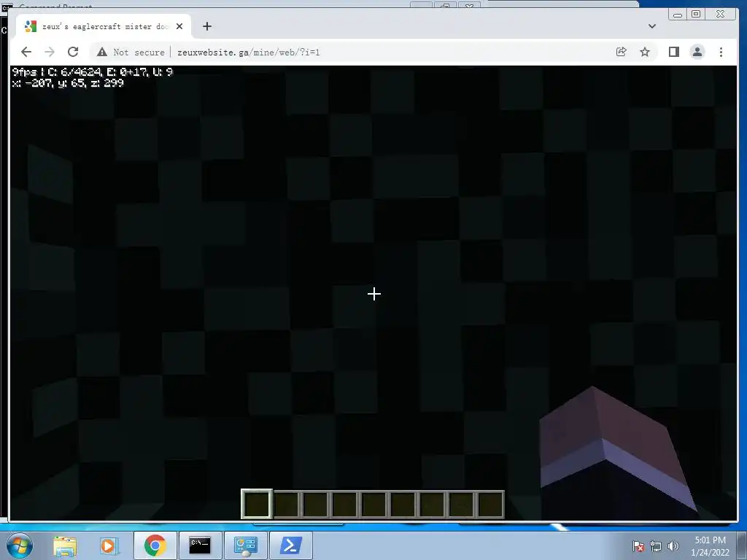This screenshot has width=747, height=560.
Task: Bookmark this page with the star
Action: click(x=645, y=52)
